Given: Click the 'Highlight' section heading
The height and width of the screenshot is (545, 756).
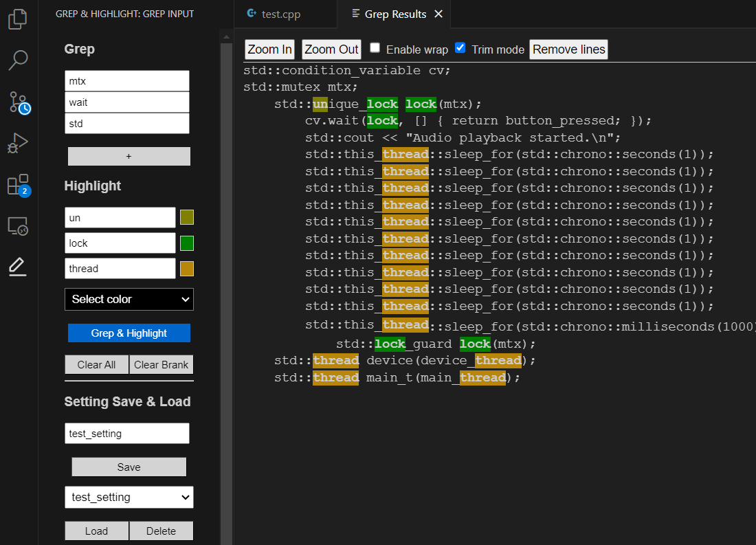Looking at the screenshot, I should point(93,186).
